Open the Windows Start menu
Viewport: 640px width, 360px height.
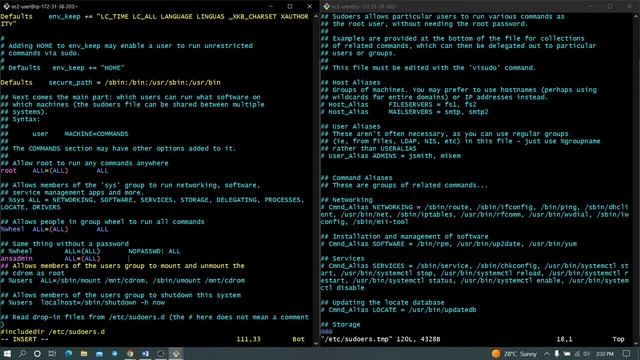(7, 353)
